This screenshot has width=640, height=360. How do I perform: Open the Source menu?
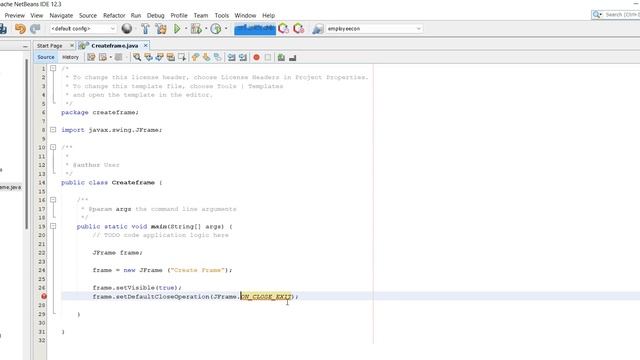click(x=88, y=16)
